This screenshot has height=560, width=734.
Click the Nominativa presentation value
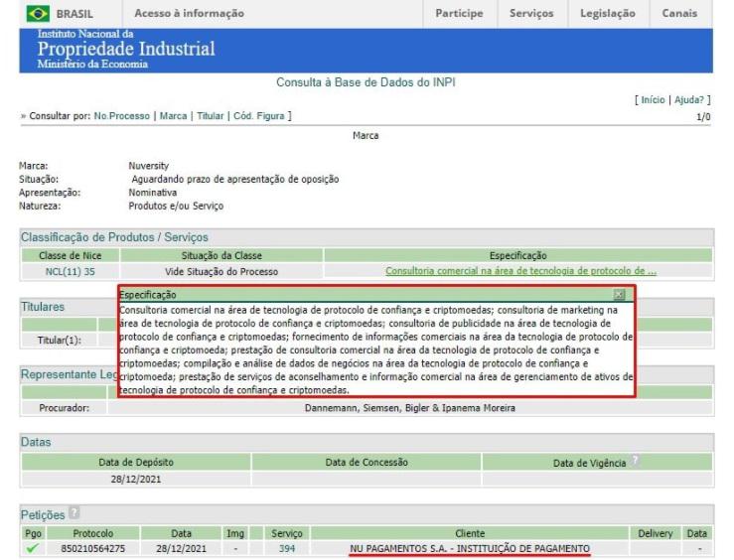pos(153,193)
